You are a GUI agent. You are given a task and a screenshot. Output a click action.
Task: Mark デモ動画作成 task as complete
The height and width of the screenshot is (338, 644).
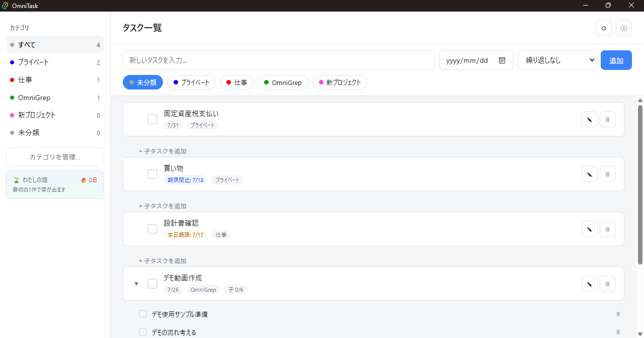152,284
